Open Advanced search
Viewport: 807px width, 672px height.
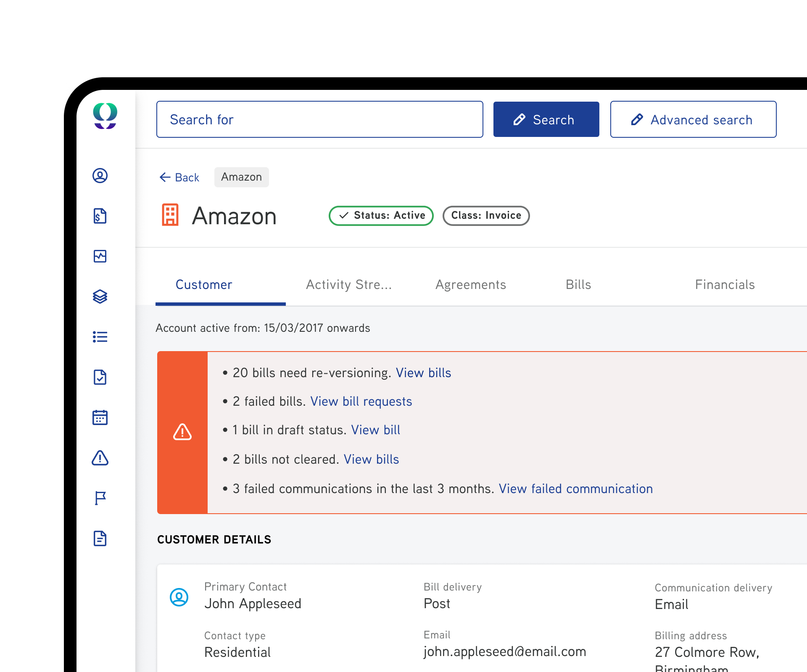pos(693,119)
